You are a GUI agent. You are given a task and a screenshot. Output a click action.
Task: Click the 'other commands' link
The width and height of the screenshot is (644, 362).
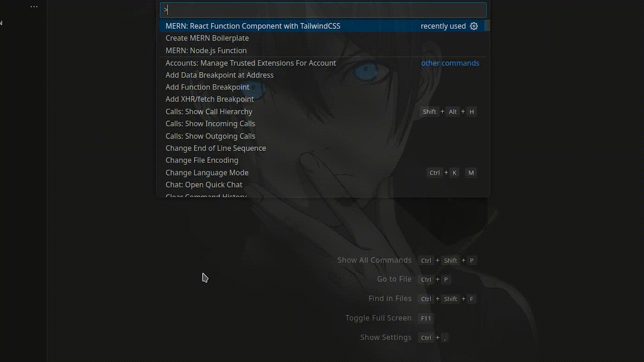coord(450,63)
